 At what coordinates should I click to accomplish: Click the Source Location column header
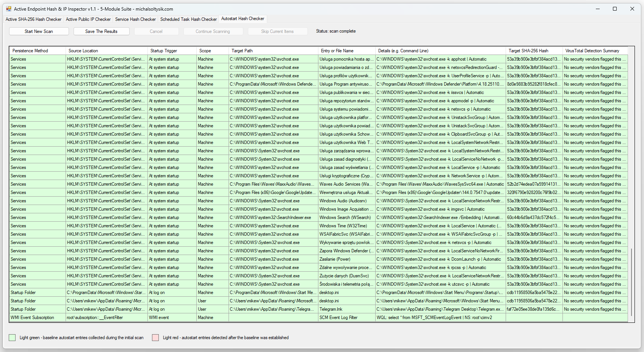tap(83, 51)
